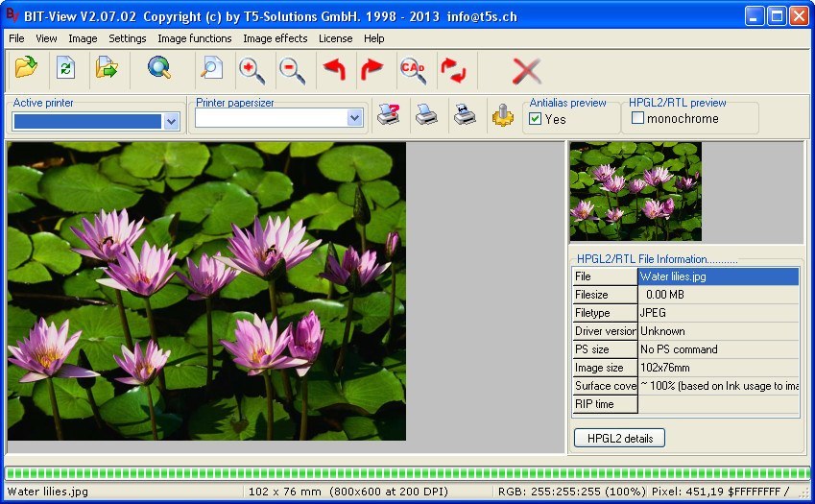
Task: Click the Filetype row label
Action: click(x=605, y=313)
